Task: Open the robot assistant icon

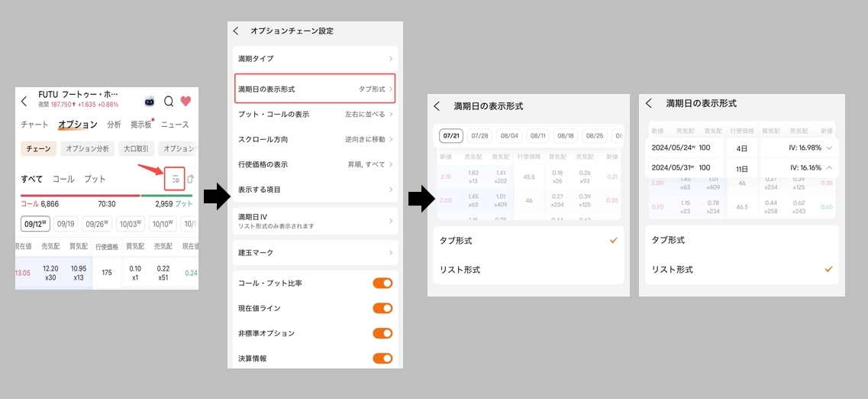Action: pyautogui.click(x=150, y=101)
